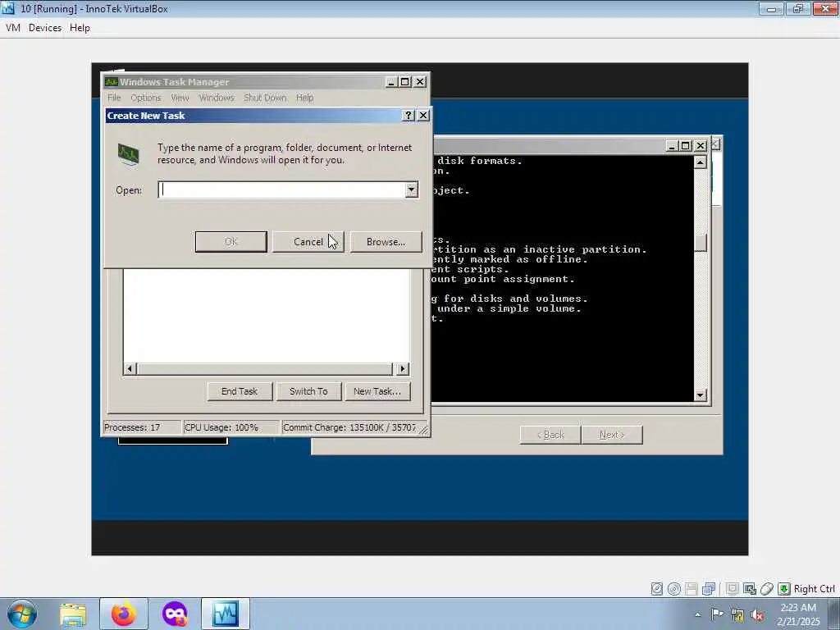Image resolution: width=840 pixels, height=630 pixels.
Task: Open the VirtualBox Help menu
Action: pos(80,28)
